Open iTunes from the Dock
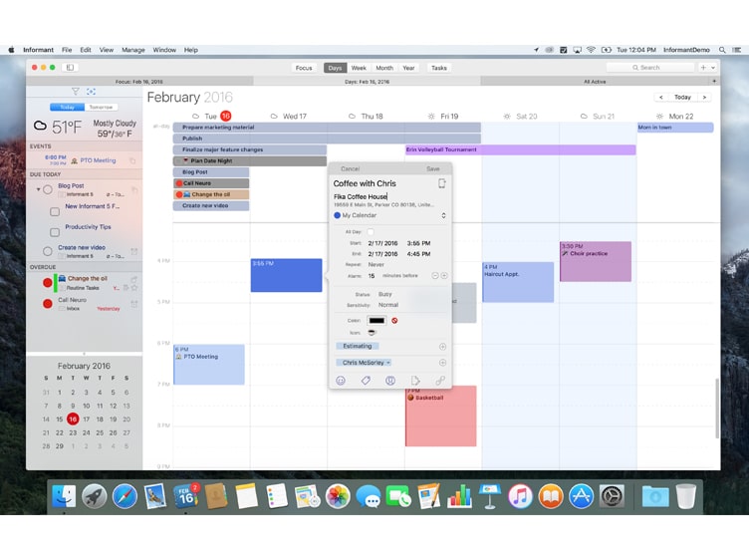The image size is (749, 560). point(520,496)
